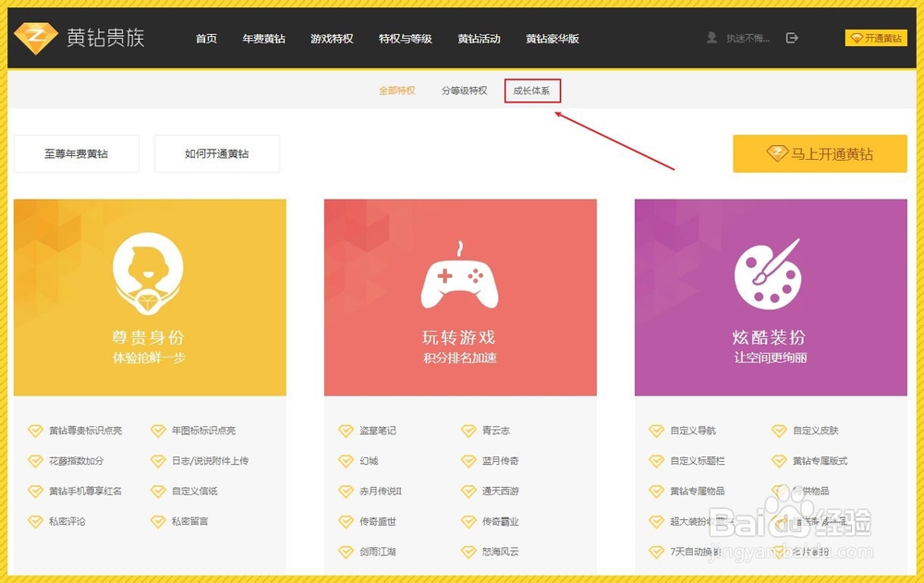Image resolution: width=924 pixels, height=583 pixels.
Task: Open 自定义皮肤 privilege link
Action: pyautogui.click(x=816, y=431)
